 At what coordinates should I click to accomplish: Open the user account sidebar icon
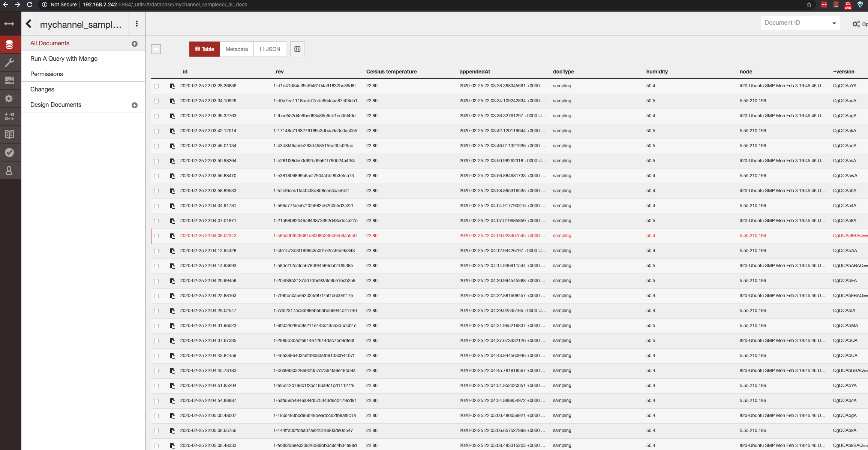tap(9, 170)
